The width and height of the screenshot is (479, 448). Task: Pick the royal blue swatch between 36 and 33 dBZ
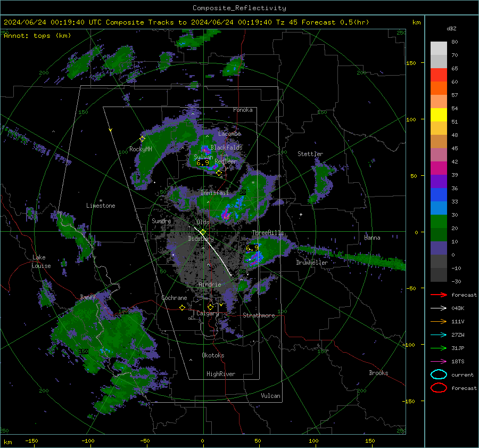[439, 195]
